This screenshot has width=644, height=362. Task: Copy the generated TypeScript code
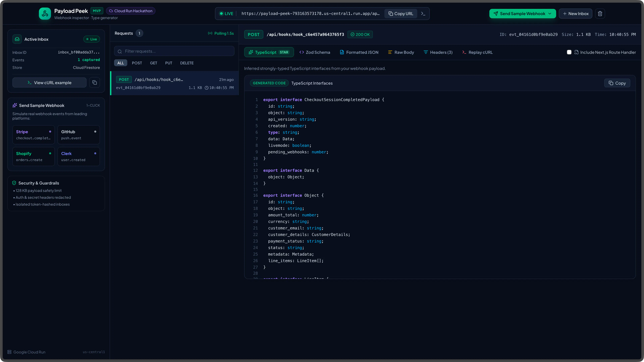point(617,83)
